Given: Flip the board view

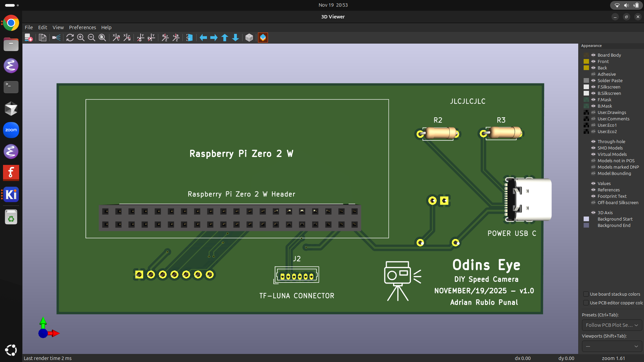Looking at the screenshot, I should [189, 38].
